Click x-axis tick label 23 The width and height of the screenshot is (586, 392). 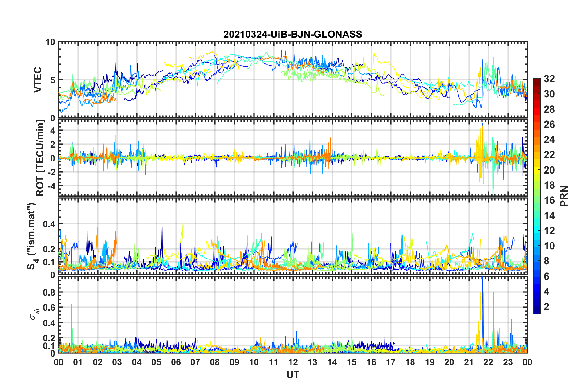508,362
